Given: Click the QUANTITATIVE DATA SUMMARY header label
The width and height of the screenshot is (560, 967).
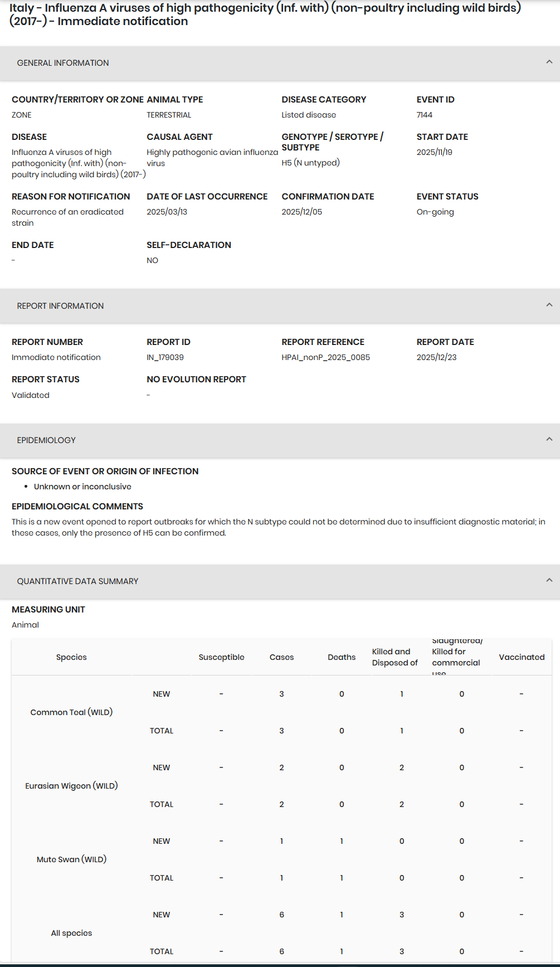Looking at the screenshot, I should pyautogui.click(x=77, y=581).
